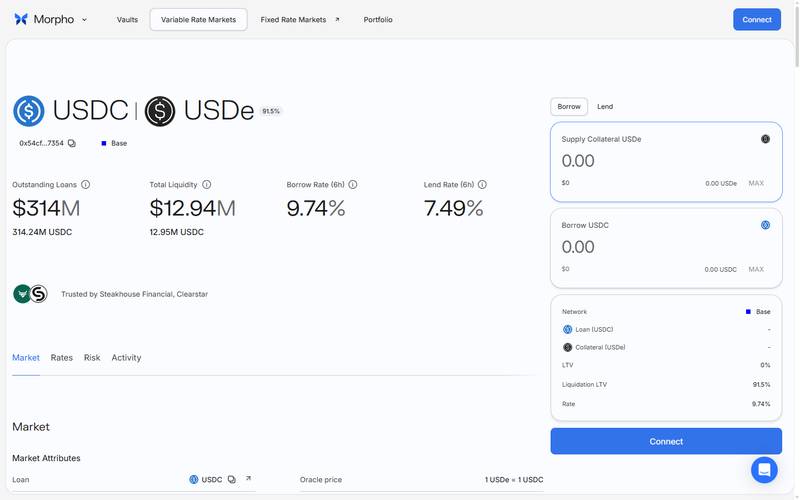Show info for Total Liquidity
Viewport: 800px width, 500px height.
coord(207,185)
